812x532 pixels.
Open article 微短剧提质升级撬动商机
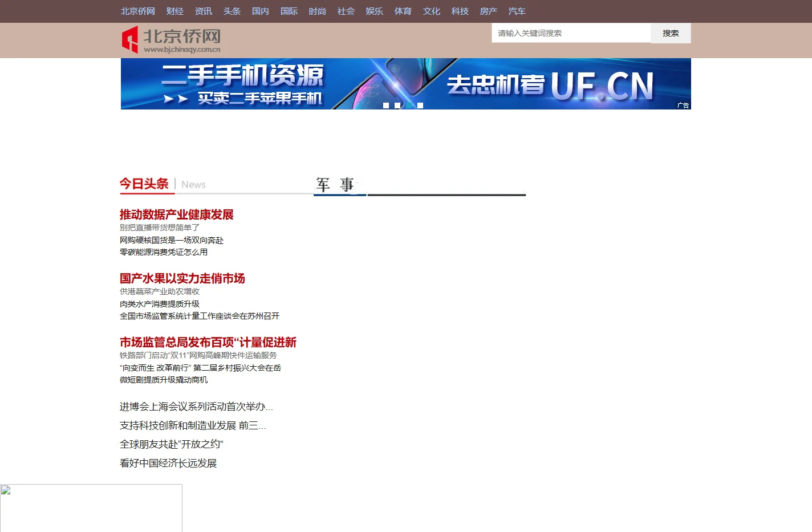164,380
